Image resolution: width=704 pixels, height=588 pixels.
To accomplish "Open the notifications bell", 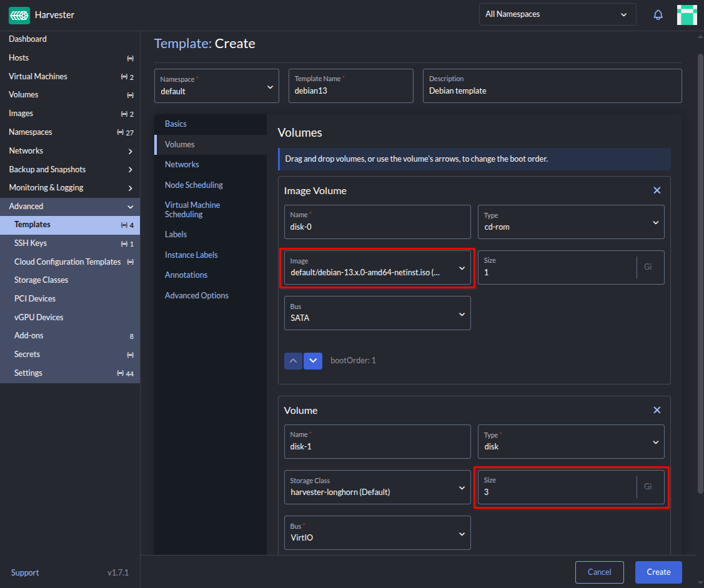I will click(658, 15).
